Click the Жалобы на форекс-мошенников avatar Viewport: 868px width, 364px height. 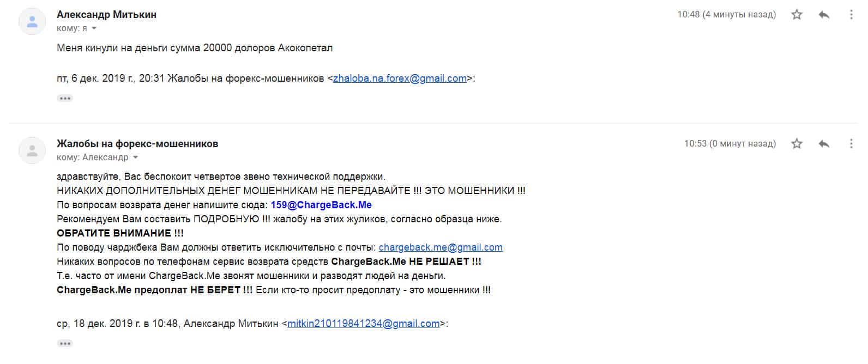(32, 150)
